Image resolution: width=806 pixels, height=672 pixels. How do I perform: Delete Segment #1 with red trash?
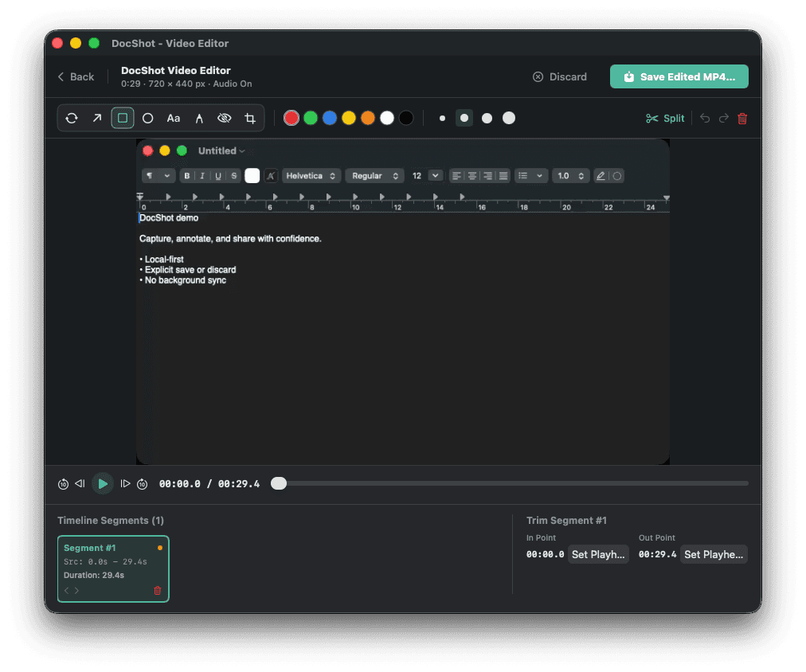[158, 590]
